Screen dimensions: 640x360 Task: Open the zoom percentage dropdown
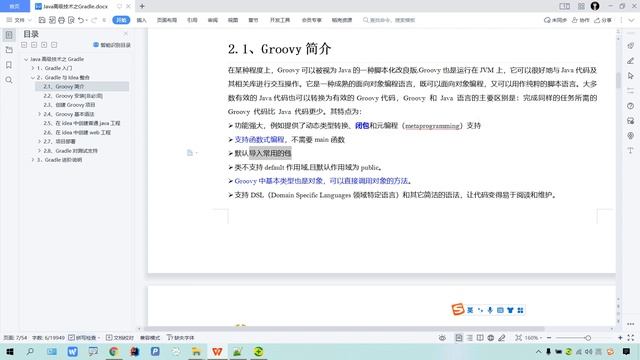(533, 338)
